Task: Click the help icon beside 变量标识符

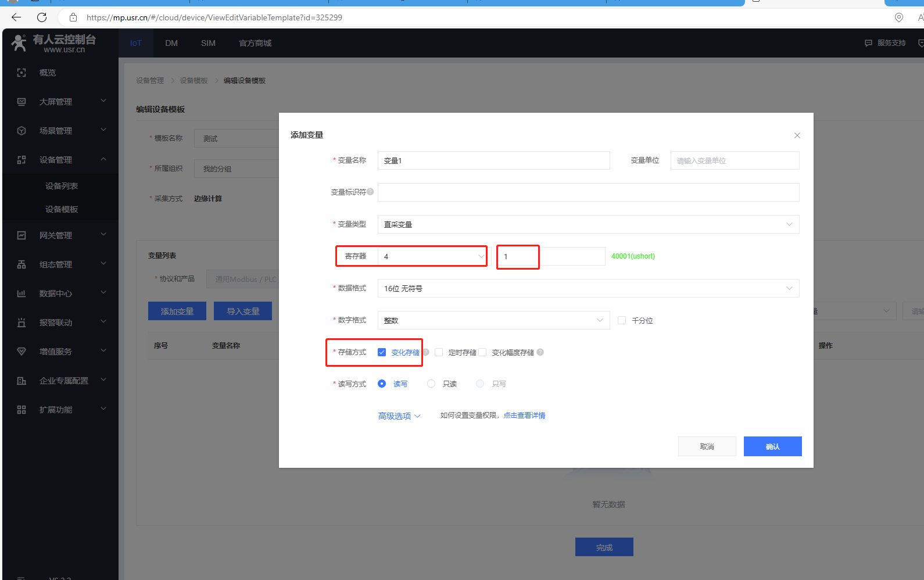Action: (370, 192)
